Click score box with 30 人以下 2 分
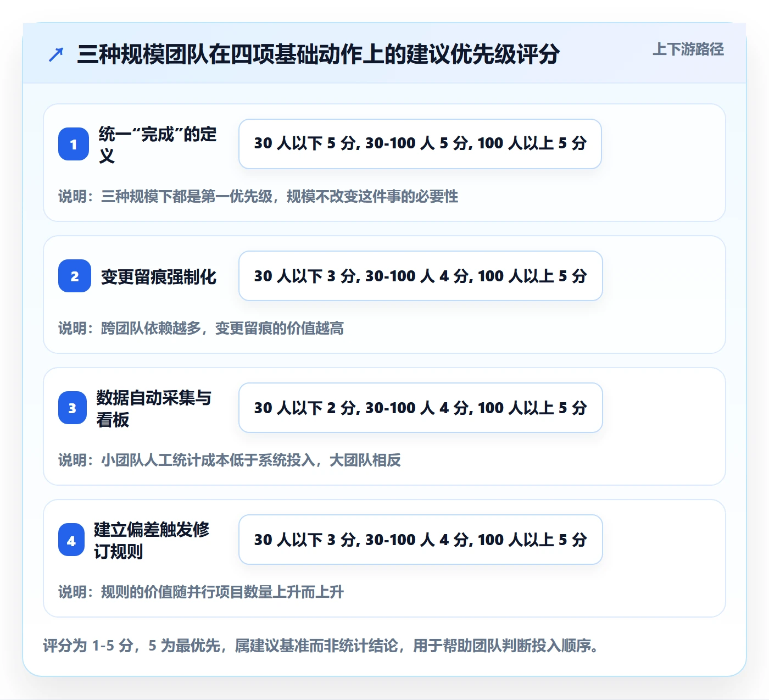 pos(421,408)
